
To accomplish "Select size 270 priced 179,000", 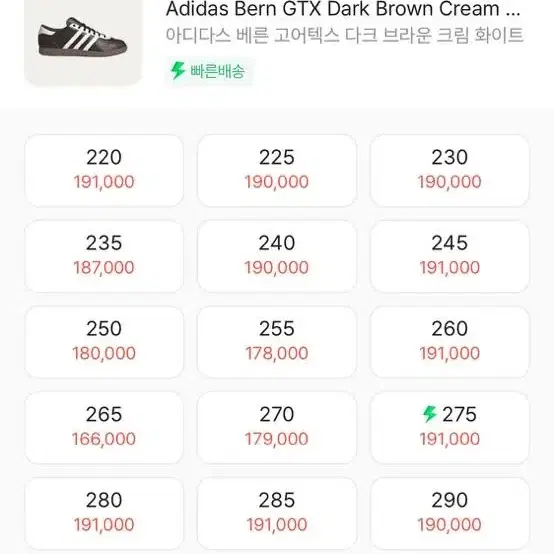I will pyautogui.click(x=277, y=428).
